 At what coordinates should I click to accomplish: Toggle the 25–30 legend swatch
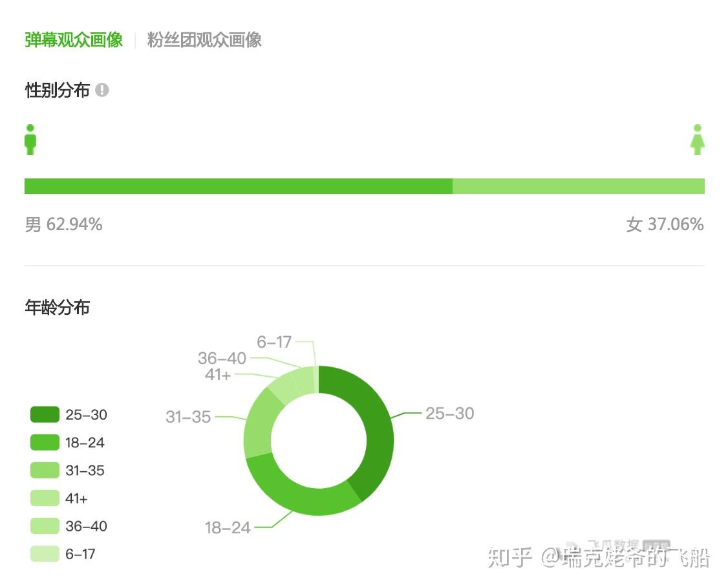click(45, 414)
